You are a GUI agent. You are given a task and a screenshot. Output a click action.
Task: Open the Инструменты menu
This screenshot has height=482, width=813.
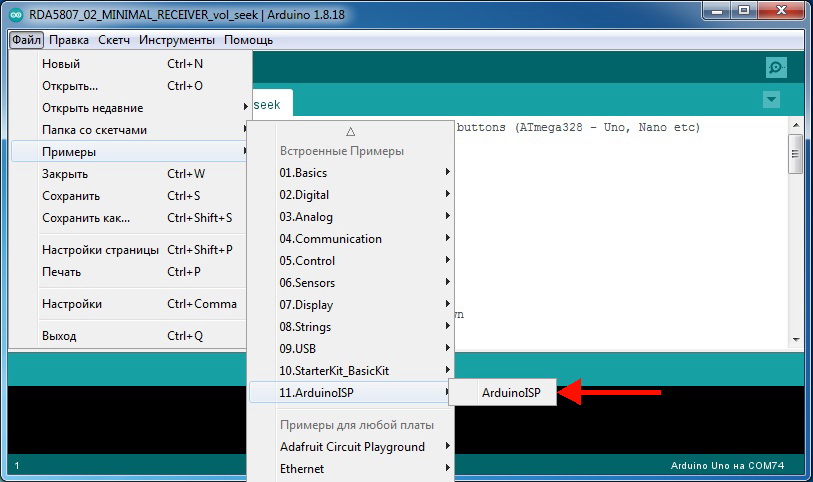click(x=177, y=40)
